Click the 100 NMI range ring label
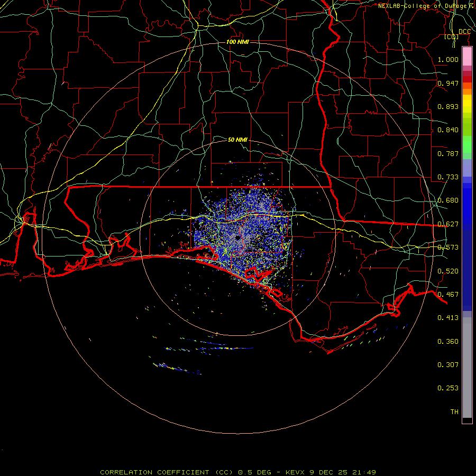Screen dimensions: 476x476 tap(237, 42)
